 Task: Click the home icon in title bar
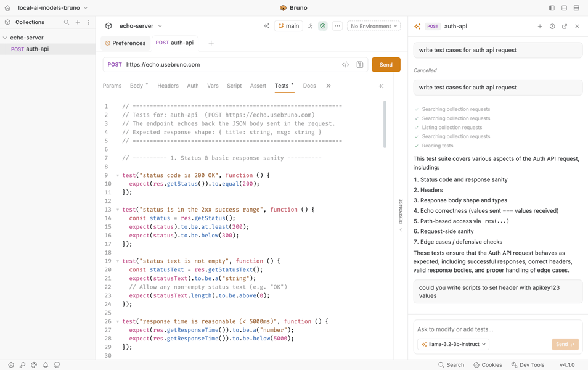coord(7,8)
